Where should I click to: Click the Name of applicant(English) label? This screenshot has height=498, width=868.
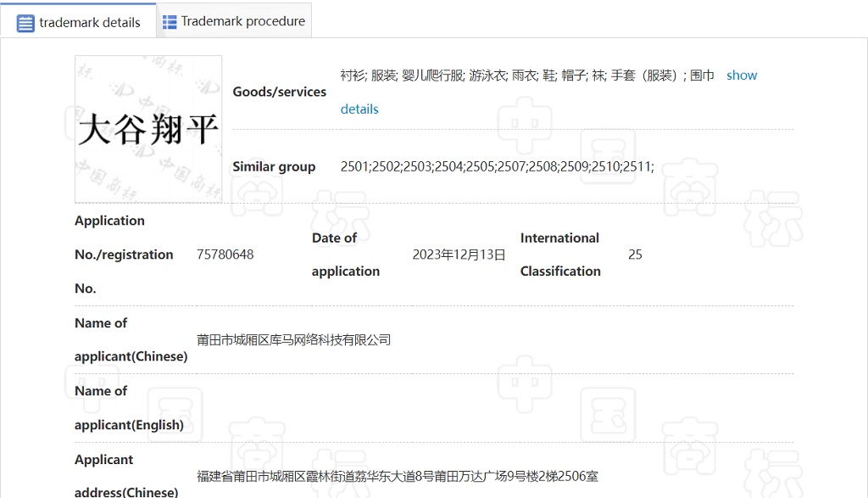tap(129, 408)
